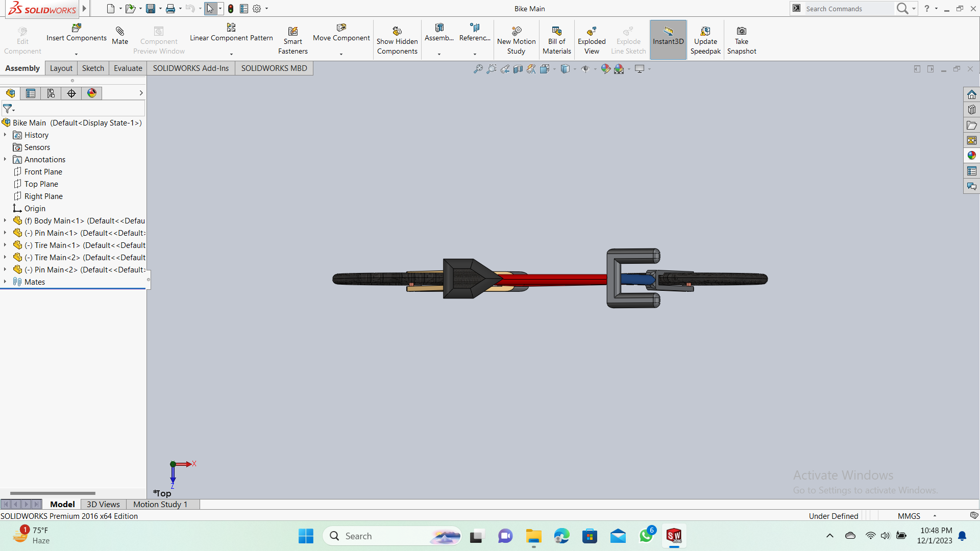Switch to 3D Views bottom tab
Image resolution: width=980 pixels, height=551 pixels.
click(103, 504)
